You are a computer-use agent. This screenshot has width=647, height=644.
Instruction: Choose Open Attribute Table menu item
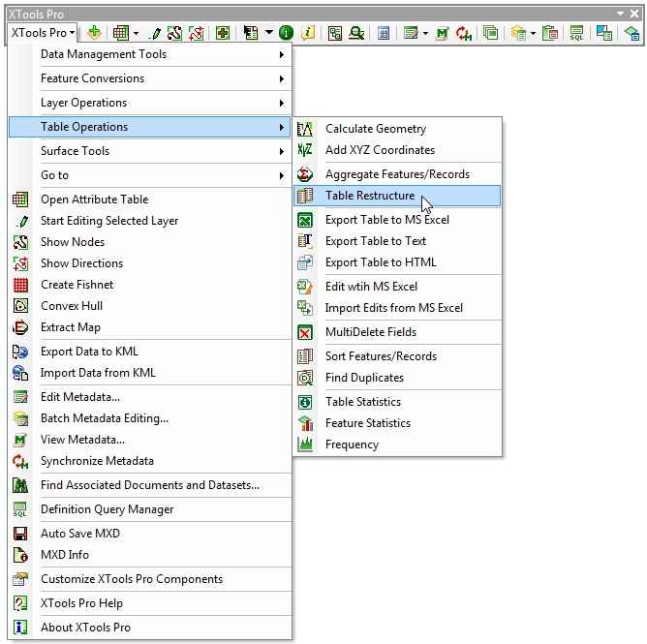[150, 199]
